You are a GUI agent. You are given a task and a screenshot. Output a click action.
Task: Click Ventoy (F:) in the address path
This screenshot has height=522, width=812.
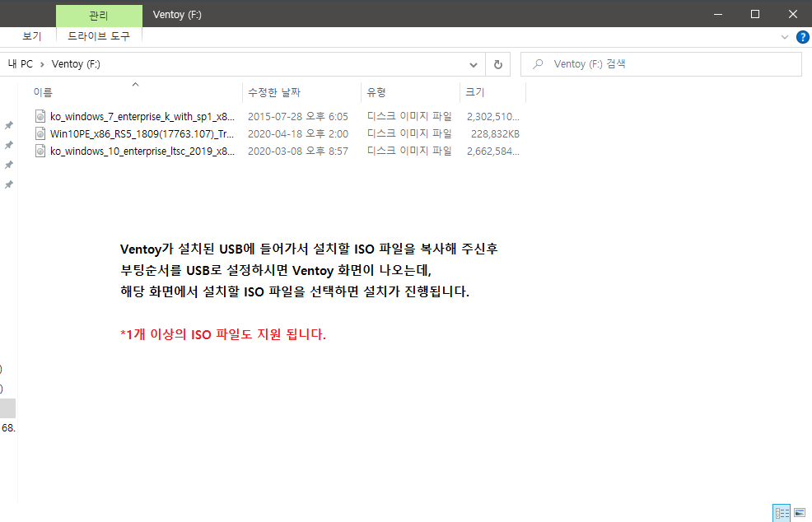coord(76,64)
